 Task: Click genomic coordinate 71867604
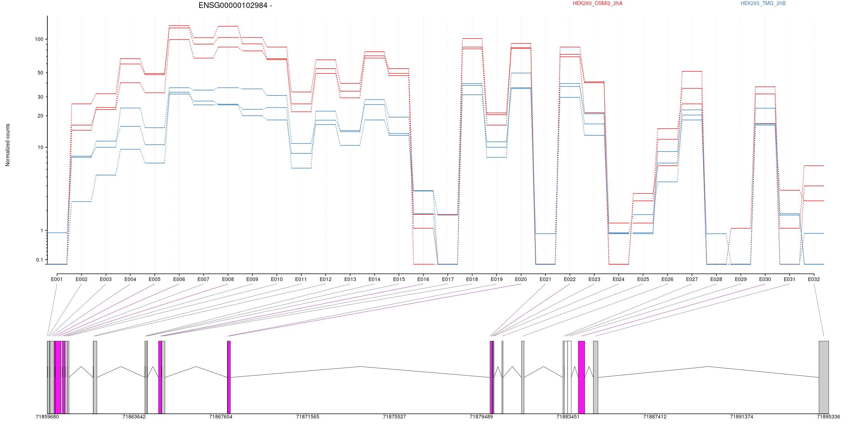click(x=221, y=417)
